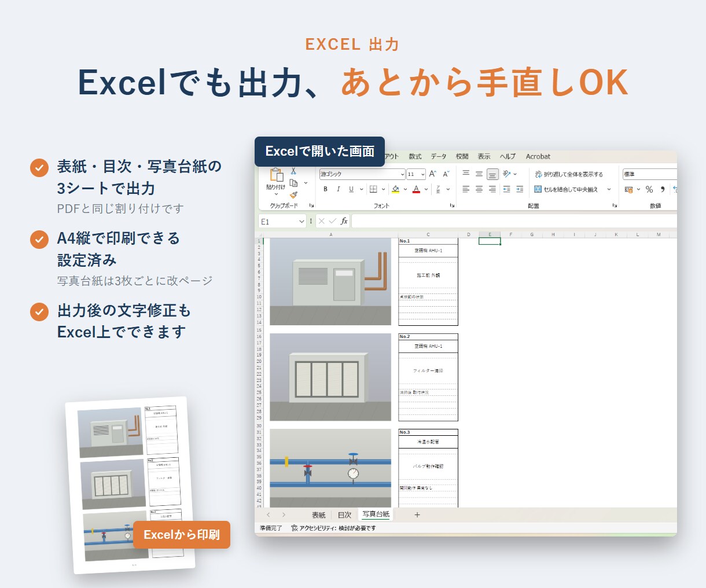Decrease font size with small A icon
This screenshot has width=706, height=588.
pyautogui.click(x=446, y=174)
